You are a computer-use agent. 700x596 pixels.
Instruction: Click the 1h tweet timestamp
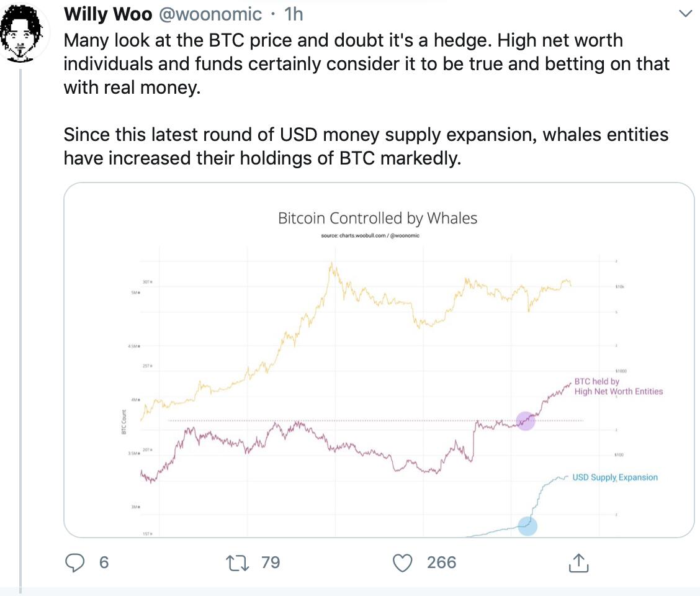[293, 14]
